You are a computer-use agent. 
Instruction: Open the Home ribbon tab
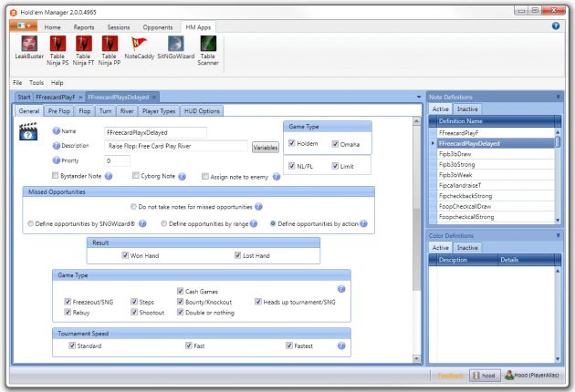click(52, 27)
